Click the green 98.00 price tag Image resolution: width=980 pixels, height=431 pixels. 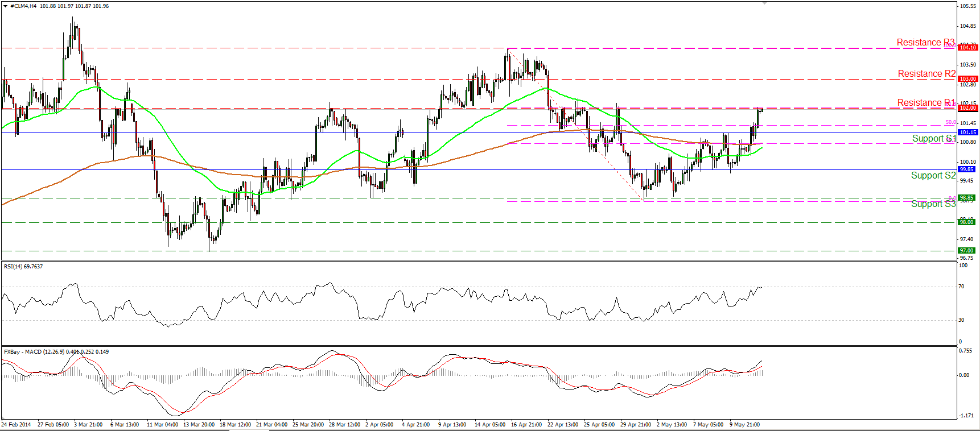click(x=966, y=222)
